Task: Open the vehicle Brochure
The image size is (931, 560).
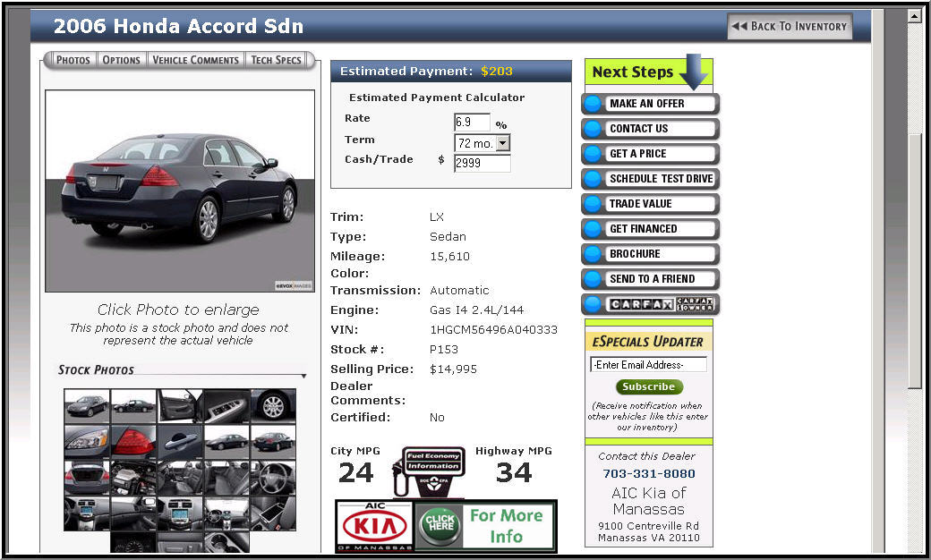Action: click(x=650, y=254)
